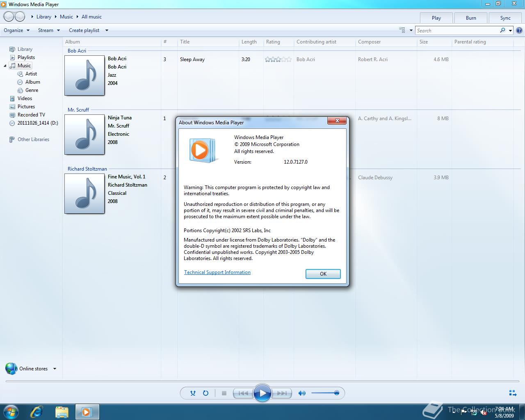Viewport: 525px width, 420px height.
Task: Click the Forward navigation arrow
Action: (20, 17)
